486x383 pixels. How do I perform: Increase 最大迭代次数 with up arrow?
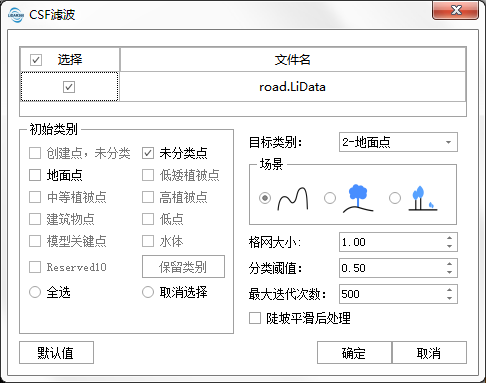point(450,290)
